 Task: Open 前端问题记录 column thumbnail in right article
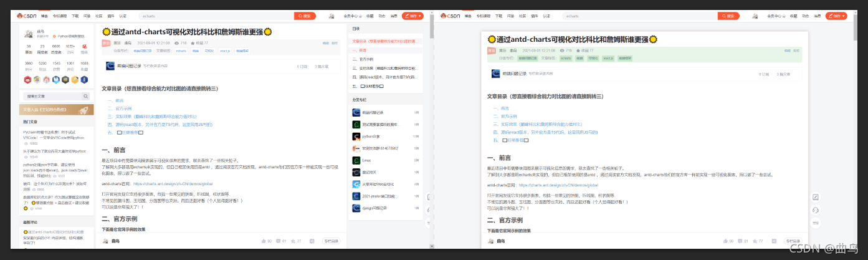point(495,73)
